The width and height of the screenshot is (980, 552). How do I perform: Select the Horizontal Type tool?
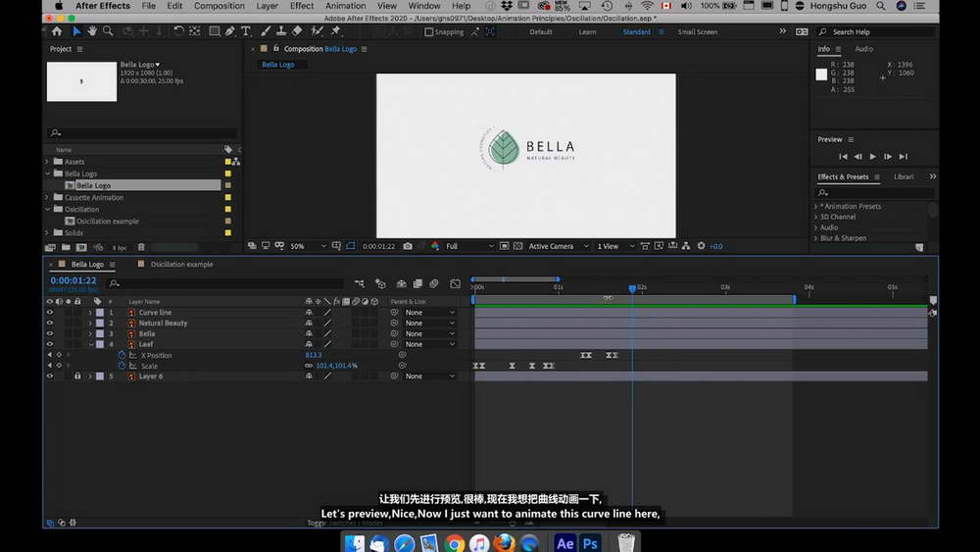[x=246, y=31]
